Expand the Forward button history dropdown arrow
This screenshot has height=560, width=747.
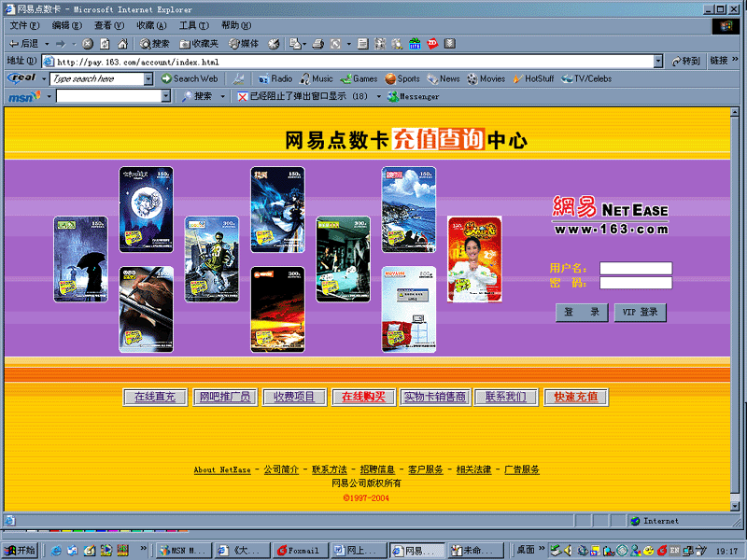pyautogui.click(x=74, y=44)
